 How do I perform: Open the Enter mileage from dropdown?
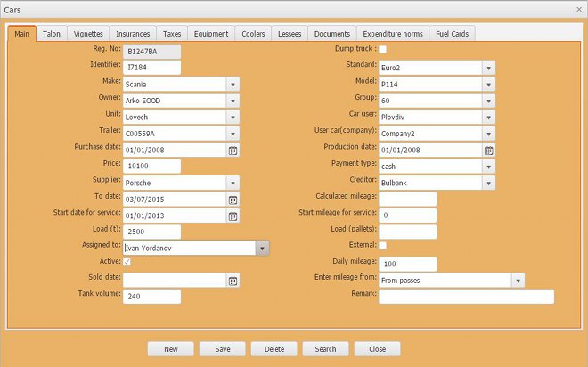(518, 281)
